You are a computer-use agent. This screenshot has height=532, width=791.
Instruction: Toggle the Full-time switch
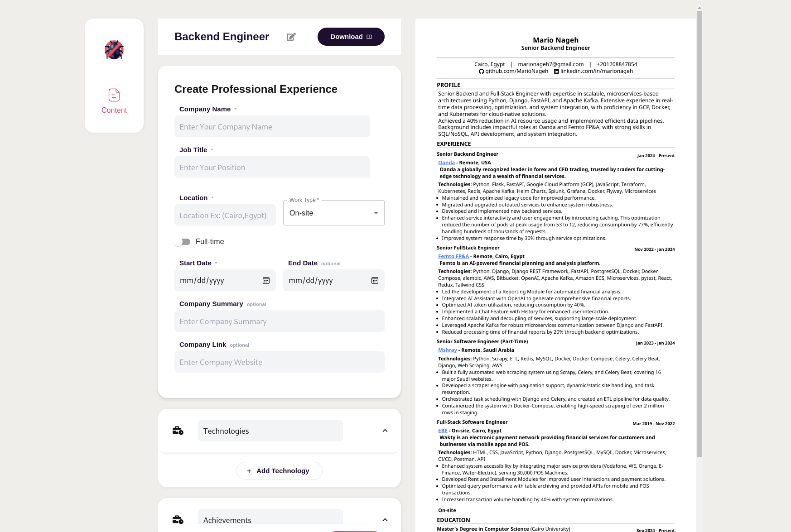182,242
